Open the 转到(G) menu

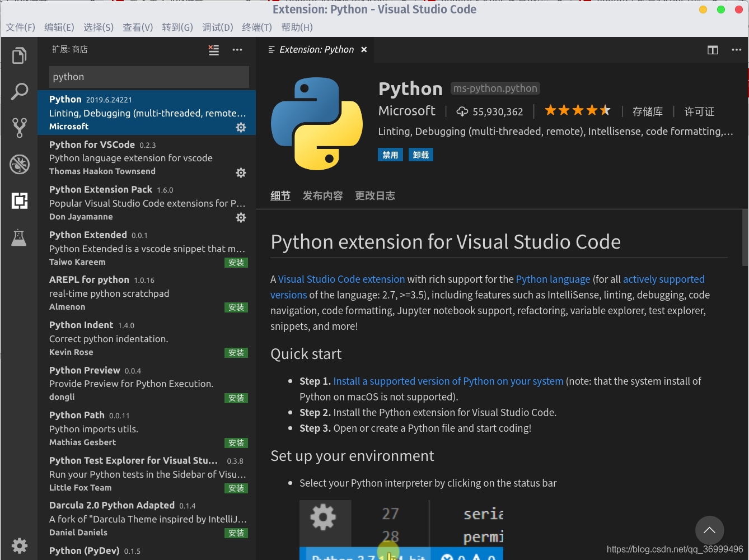(177, 27)
